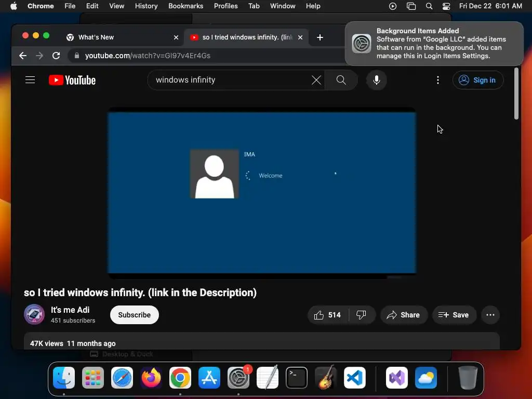Image resolution: width=532 pixels, height=399 pixels.
Task: Click the Background Items Added notification
Action: coord(434,44)
